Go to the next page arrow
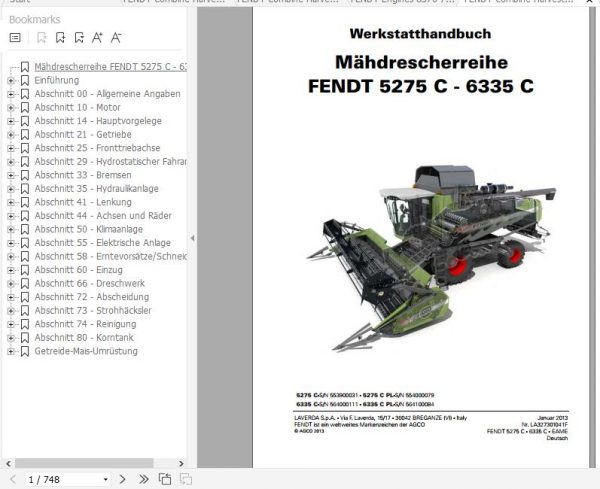The height and width of the screenshot is (489, 600). tap(122, 479)
